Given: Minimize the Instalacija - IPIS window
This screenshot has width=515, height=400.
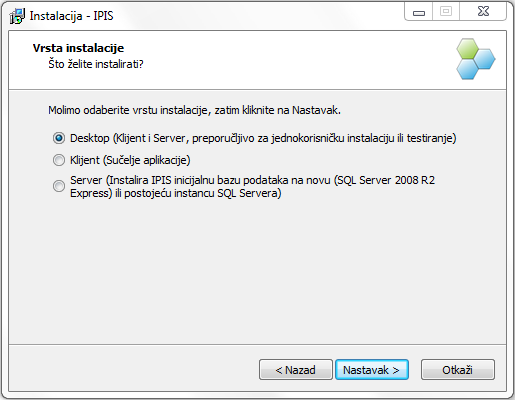Looking at the screenshot, I should click(419, 12).
